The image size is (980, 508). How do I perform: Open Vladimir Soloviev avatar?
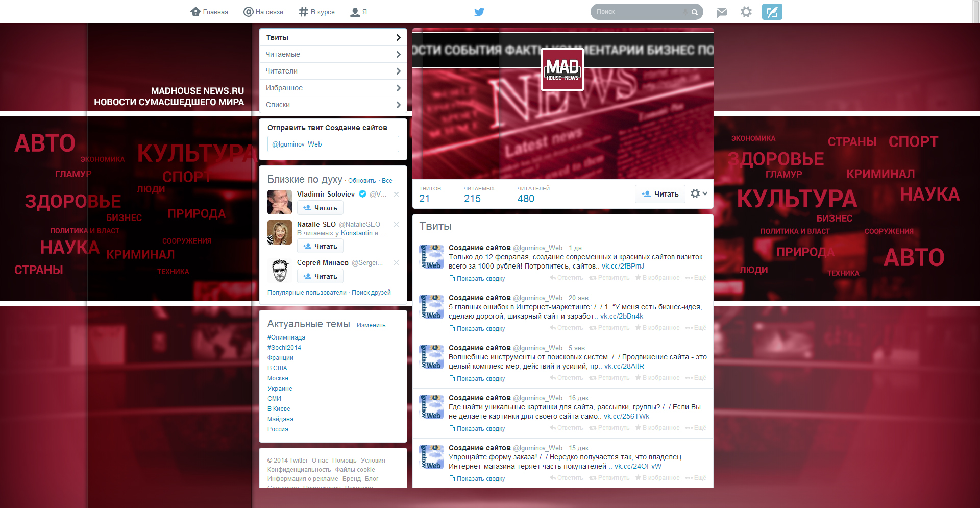(x=280, y=202)
